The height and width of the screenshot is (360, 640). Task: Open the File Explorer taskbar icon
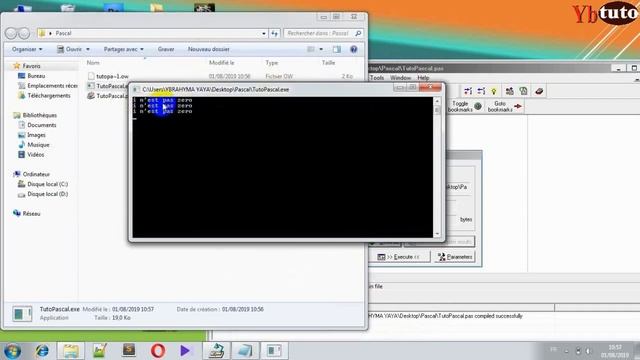tap(71, 351)
